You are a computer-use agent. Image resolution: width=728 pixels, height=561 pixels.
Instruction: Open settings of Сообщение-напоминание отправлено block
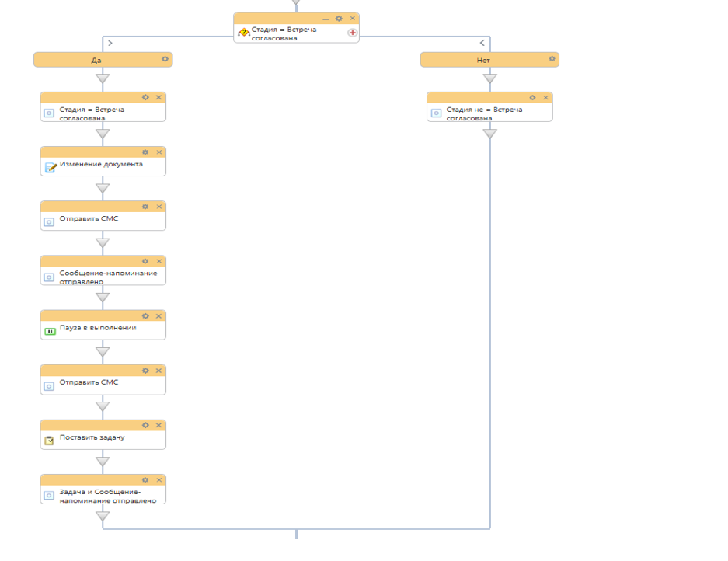click(145, 261)
